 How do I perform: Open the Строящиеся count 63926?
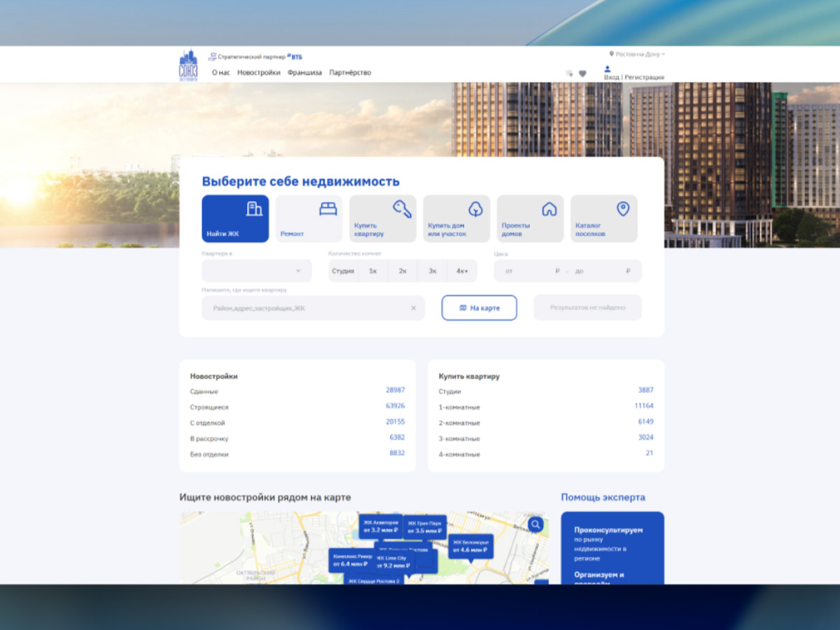coord(395,406)
